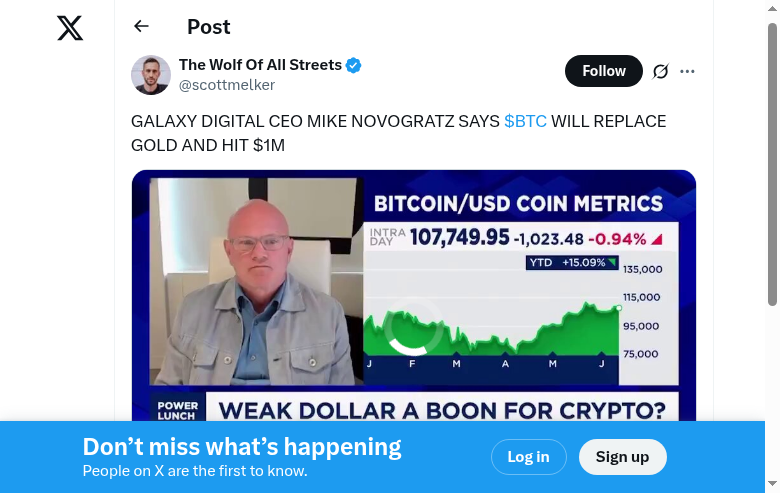Open the three-dot More options menu
This screenshot has width=780, height=493.
(687, 71)
